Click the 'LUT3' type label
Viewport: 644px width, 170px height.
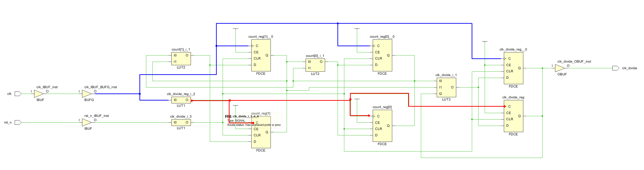pos(446,100)
